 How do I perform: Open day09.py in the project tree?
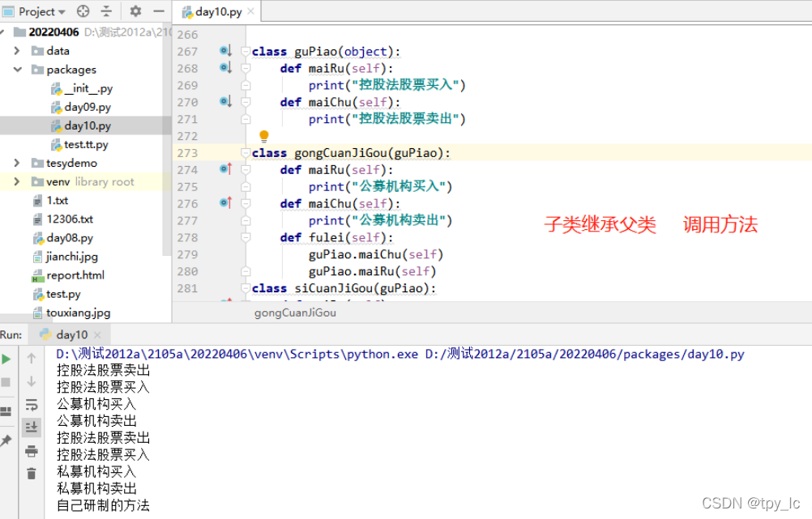(x=88, y=107)
